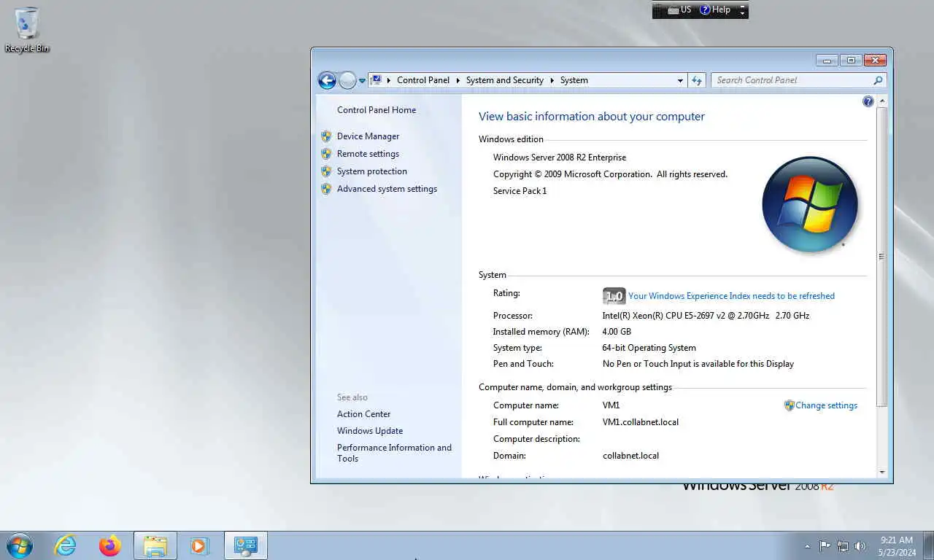
Task: Click Help in the language bar
Action: point(715,10)
